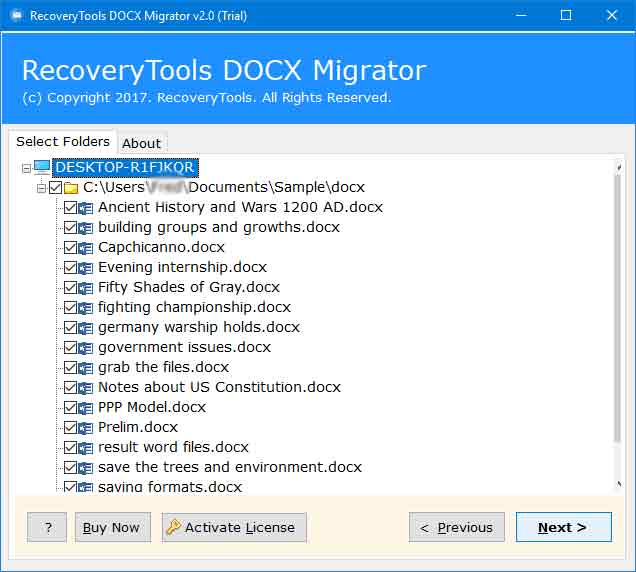Select PPP Model.docx file name
The height and width of the screenshot is (572, 636).
152,407
